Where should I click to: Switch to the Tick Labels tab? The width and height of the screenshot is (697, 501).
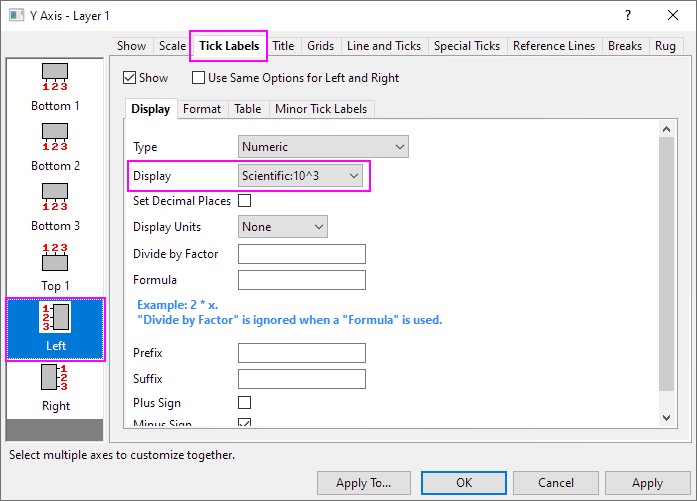tap(229, 46)
